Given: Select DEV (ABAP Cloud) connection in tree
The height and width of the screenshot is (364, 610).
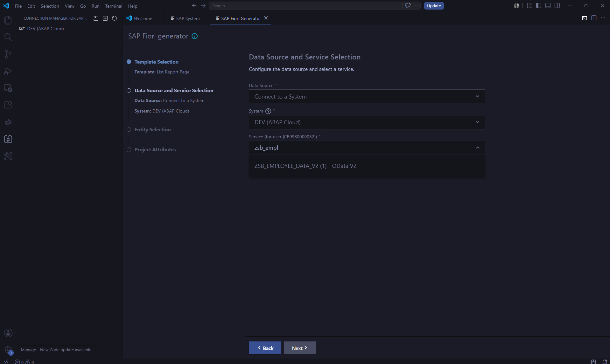Looking at the screenshot, I should [x=46, y=29].
